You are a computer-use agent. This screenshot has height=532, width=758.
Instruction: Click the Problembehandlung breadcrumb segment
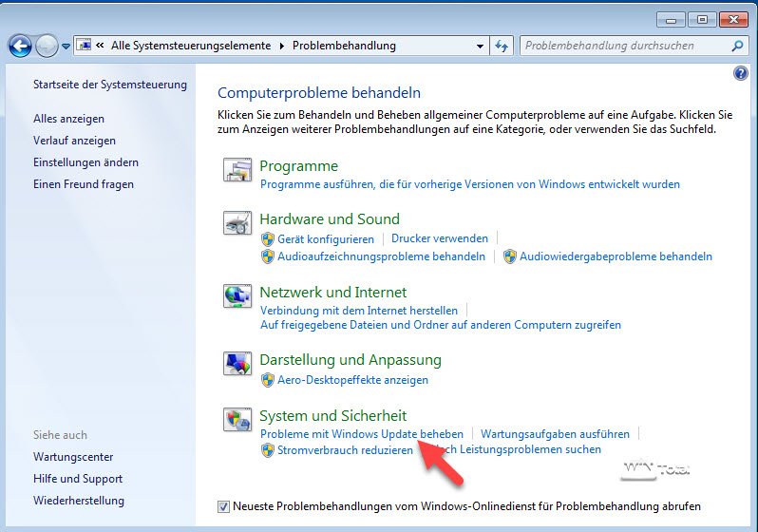point(344,46)
